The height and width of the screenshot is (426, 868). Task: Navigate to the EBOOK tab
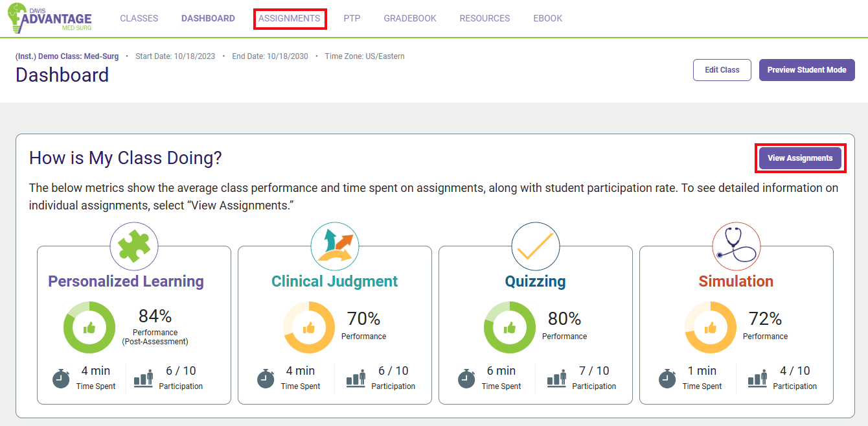(x=547, y=18)
